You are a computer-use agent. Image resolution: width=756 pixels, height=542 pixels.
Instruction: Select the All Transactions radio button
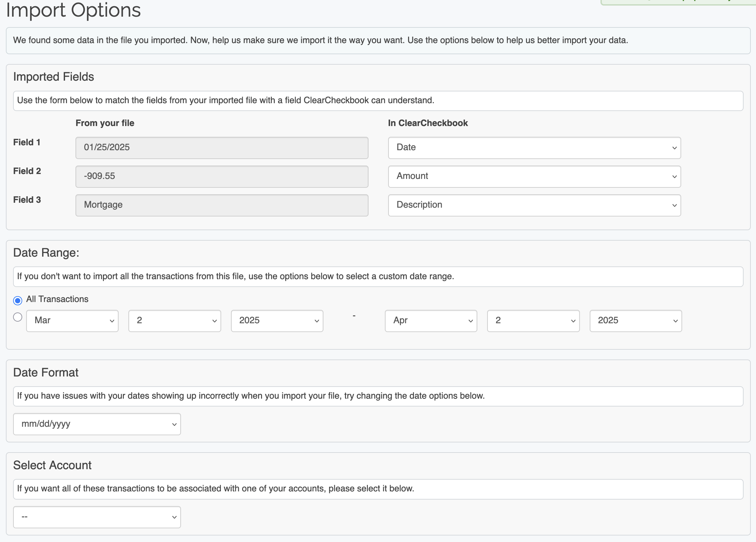(x=18, y=300)
